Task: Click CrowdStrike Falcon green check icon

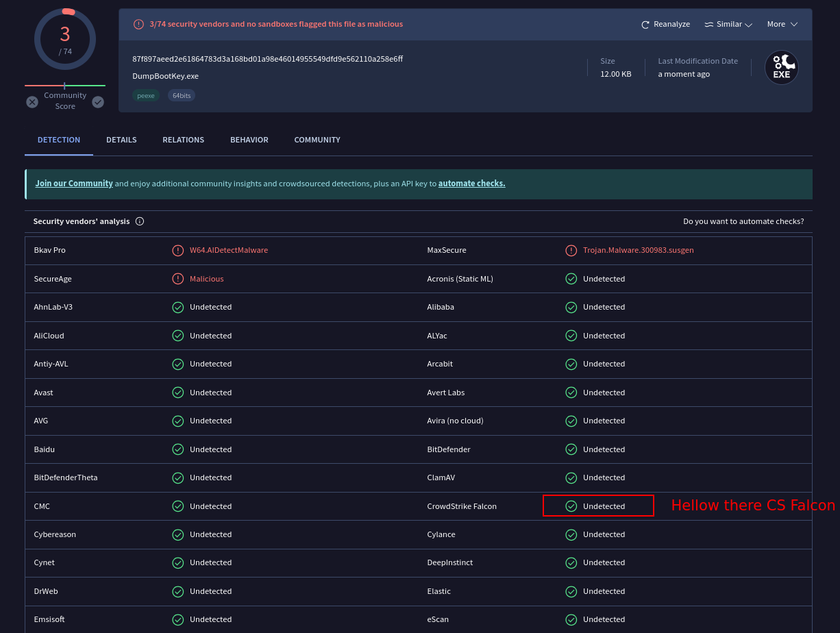Action: (x=571, y=506)
